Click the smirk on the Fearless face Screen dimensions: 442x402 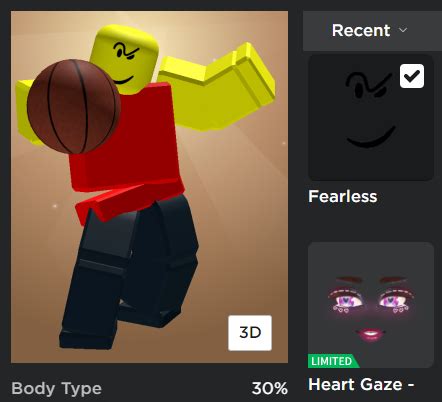click(371, 137)
